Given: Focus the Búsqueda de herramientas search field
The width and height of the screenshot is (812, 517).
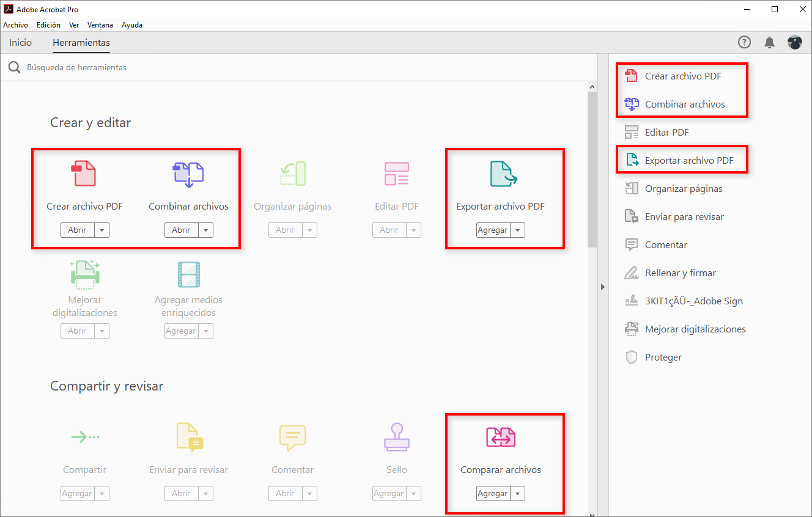Looking at the screenshot, I should [x=300, y=67].
